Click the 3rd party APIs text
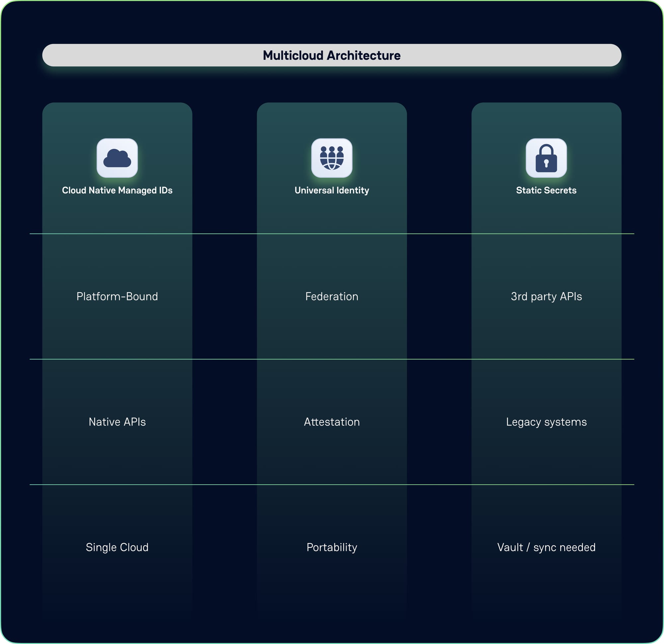Screen dimensions: 664x644 (546, 297)
